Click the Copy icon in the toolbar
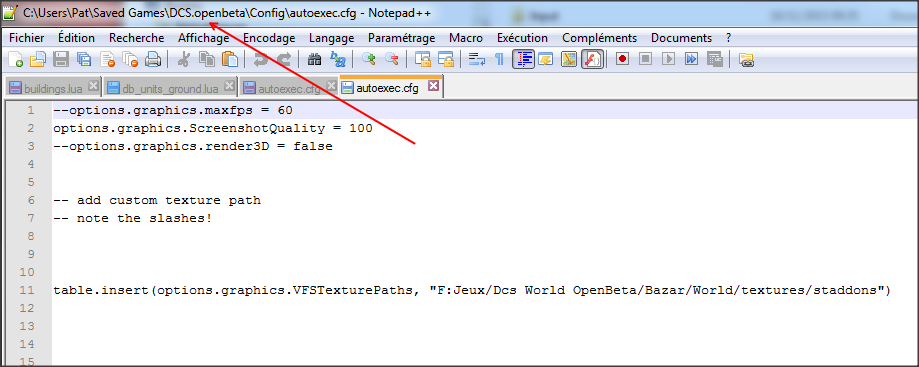Image resolution: width=919 pixels, height=367 pixels. pos(207,59)
